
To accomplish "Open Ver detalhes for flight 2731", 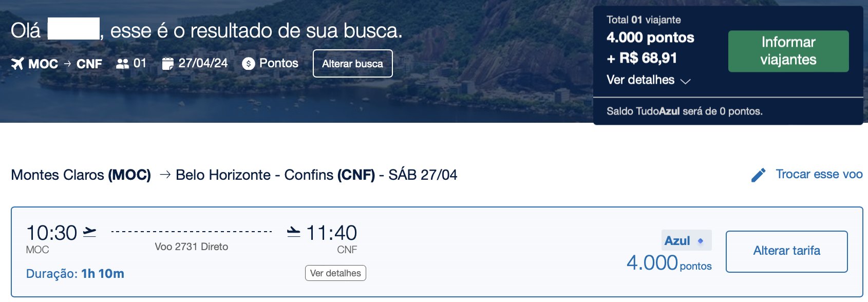I will [x=335, y=273].
